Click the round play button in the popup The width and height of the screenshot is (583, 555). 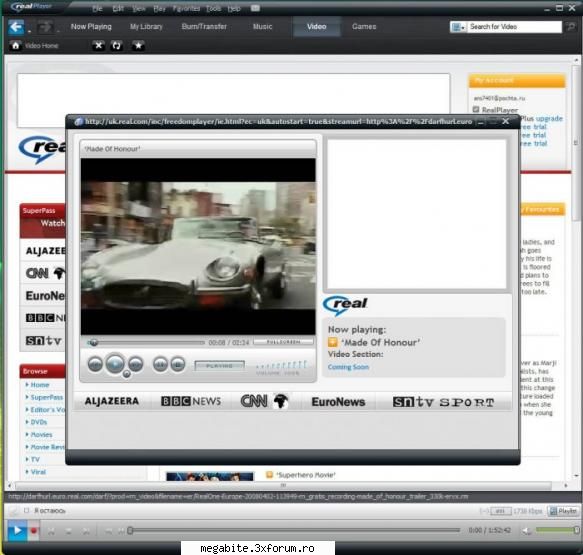tap(115, 364)
